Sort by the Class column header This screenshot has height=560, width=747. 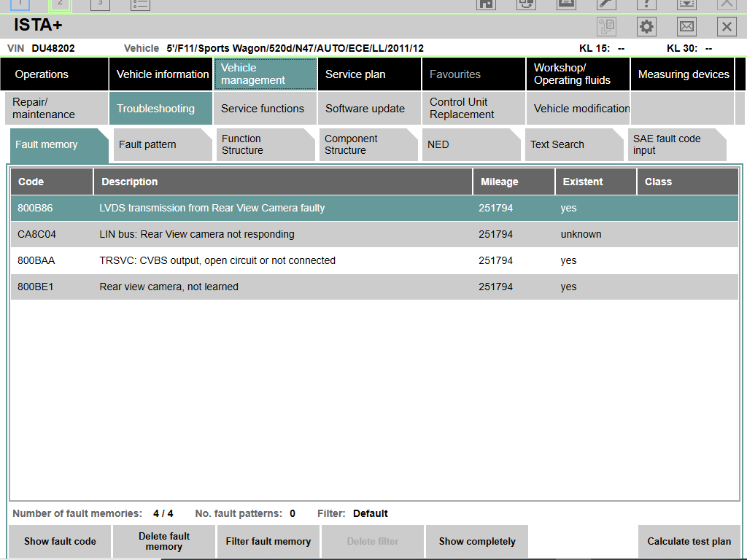coord(688,182)
